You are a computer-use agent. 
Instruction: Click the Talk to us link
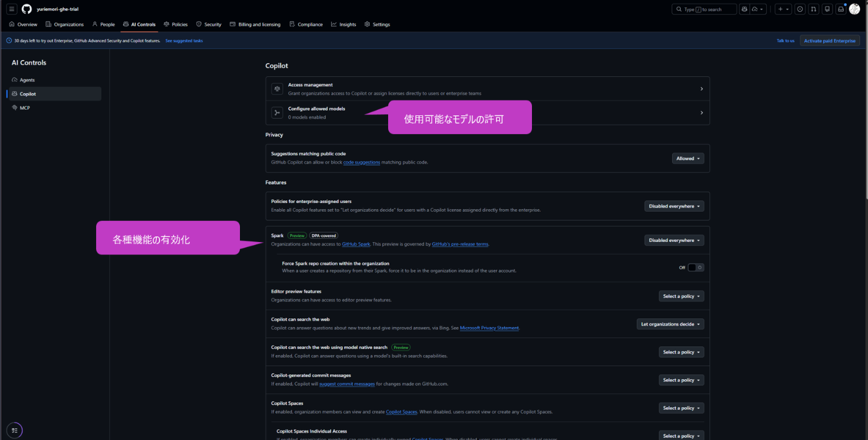(785, 40)
